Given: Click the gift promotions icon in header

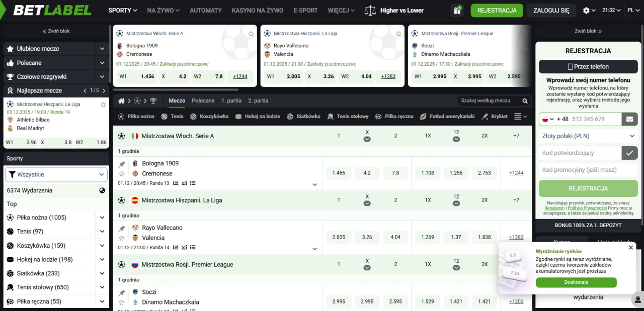Looking at the screenshot, I should pos(457,10).
